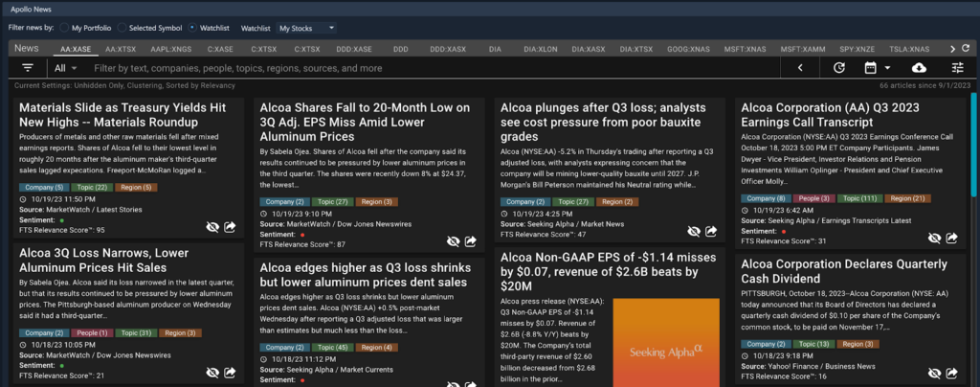The image size is (980, 387).
Task: Click Topic (22) tag on Materials Slide card
Action: coord(92,188)
